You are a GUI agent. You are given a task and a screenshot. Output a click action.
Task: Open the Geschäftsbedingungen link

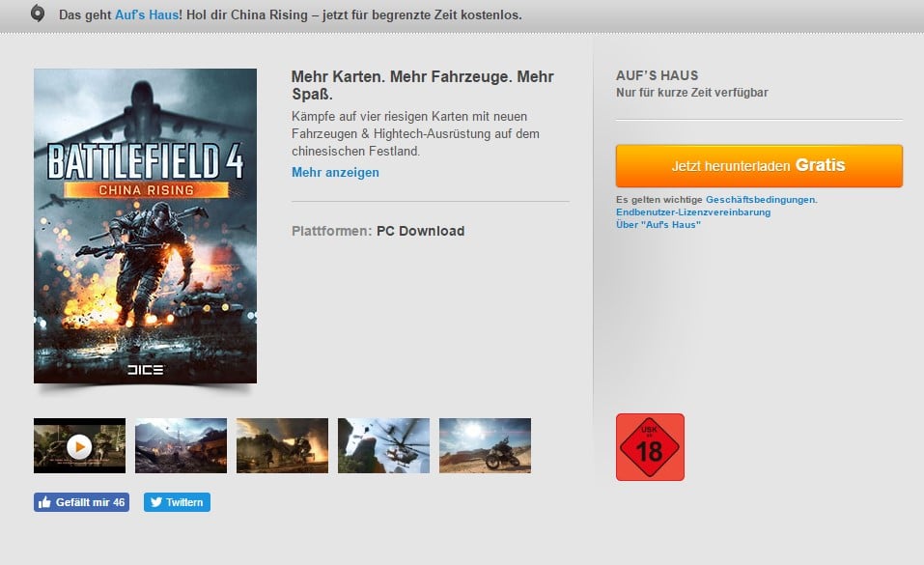[761, 200]
